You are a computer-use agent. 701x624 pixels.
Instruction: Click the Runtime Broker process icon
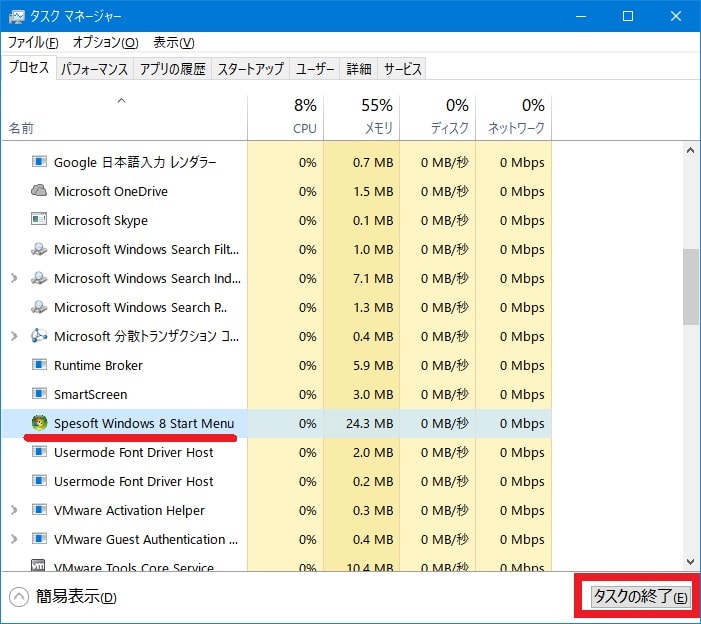coord(39,365)
